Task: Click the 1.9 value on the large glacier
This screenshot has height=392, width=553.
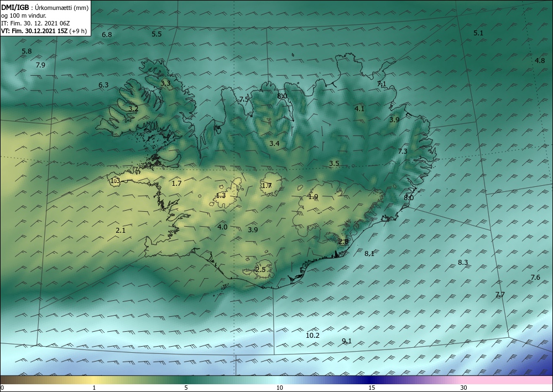Action: (313, 197)
